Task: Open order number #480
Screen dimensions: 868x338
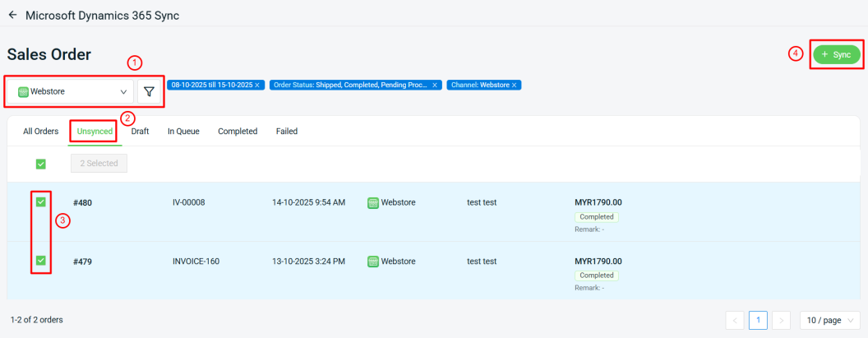Action: pos(81,202)
